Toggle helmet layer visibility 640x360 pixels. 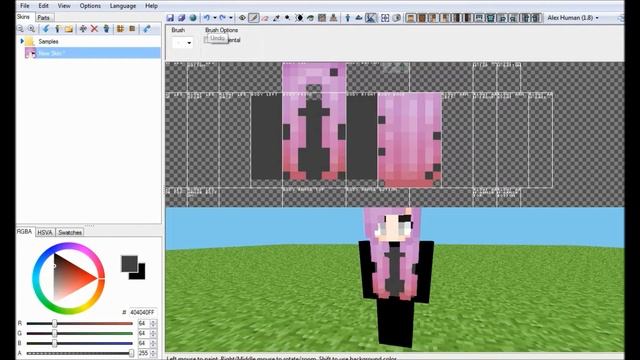click(479, 18)
